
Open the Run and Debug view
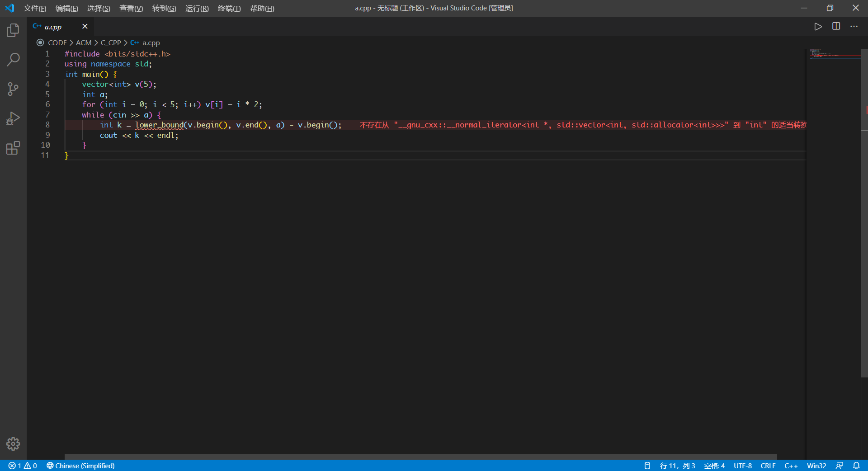pos(13,118)
